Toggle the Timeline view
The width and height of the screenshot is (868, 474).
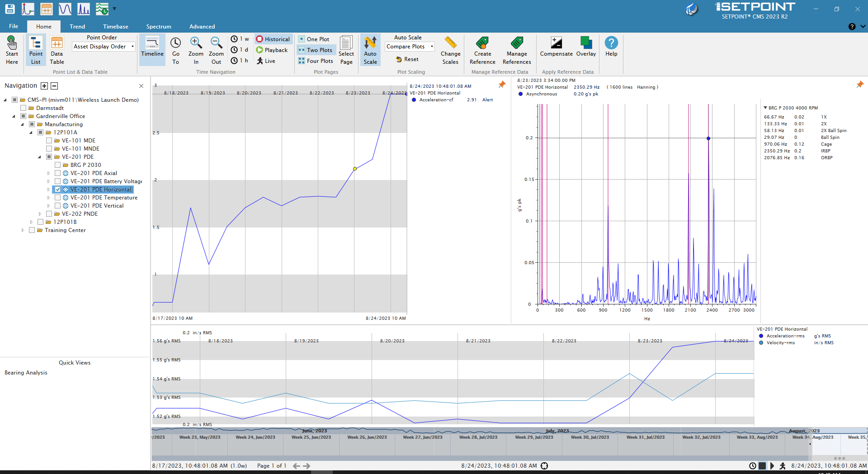click(152, 50)
